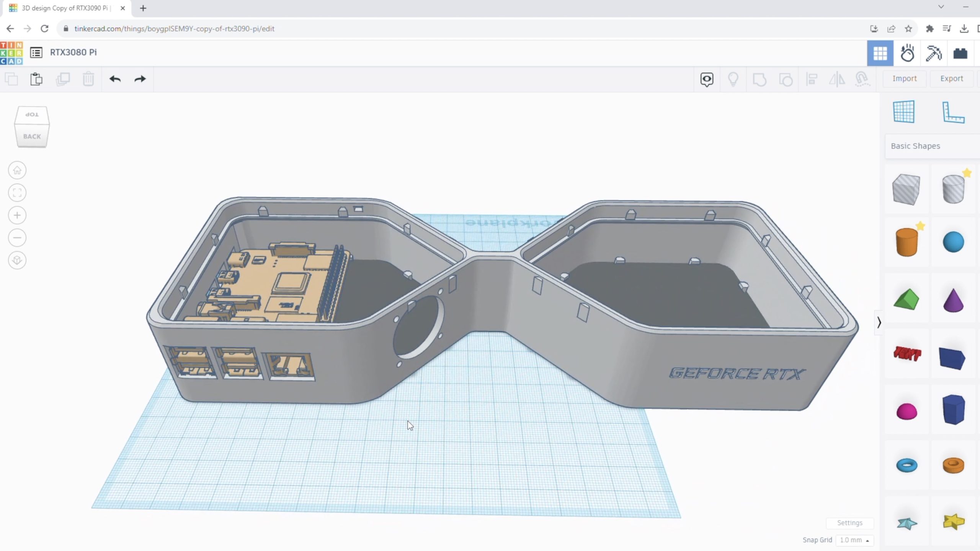This screenshot has height=551, width=980.
Task: Toggle the notes visibility eye icon
Action: [x=707, y=79]
